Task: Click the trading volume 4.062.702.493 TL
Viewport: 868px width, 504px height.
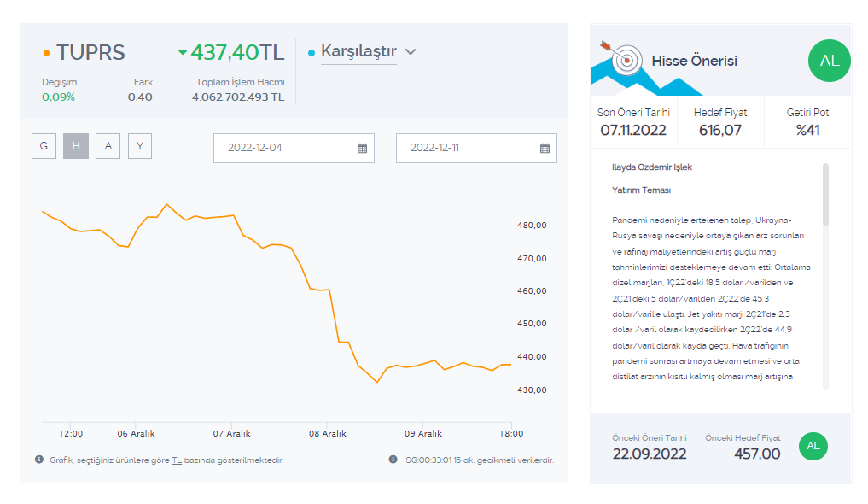Action: [238, 97]
